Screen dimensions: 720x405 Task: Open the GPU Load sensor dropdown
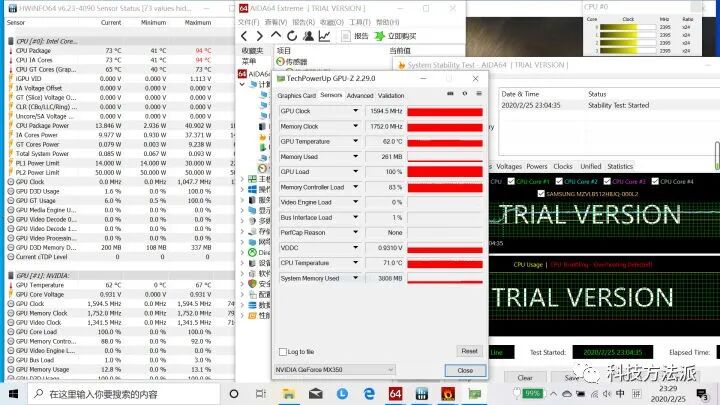pyautogui.click(x=355, y=172)
